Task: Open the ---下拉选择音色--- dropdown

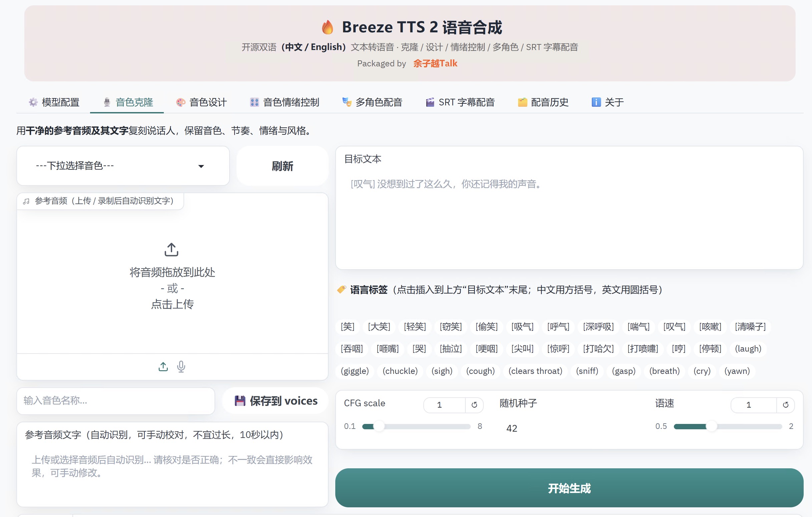Action: (123, 165)
